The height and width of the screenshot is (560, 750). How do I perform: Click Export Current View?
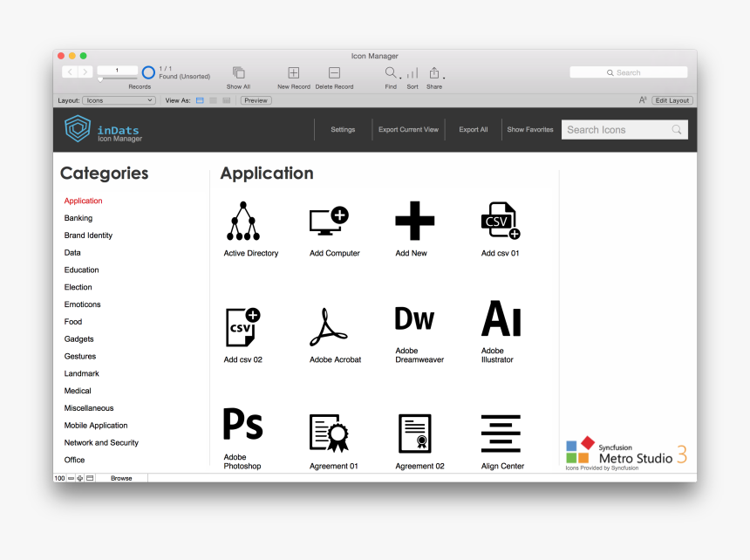coord(408,130)
